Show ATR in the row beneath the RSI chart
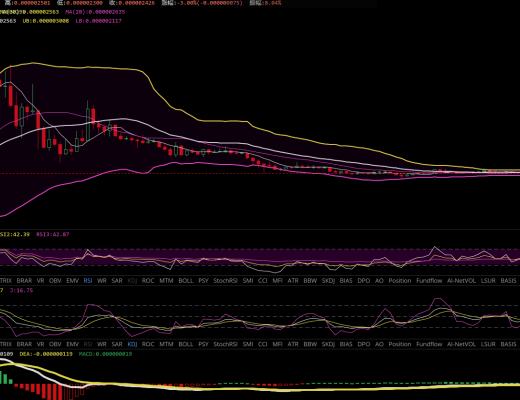This screenshot has height=400, width=520. [x=293, y=281]
